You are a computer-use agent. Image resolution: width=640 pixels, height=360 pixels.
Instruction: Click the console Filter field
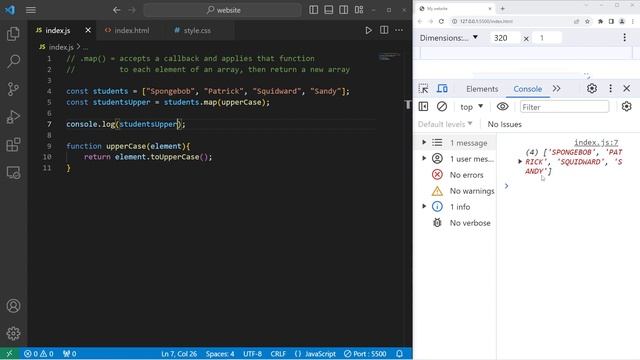click(x=564, y=107)
